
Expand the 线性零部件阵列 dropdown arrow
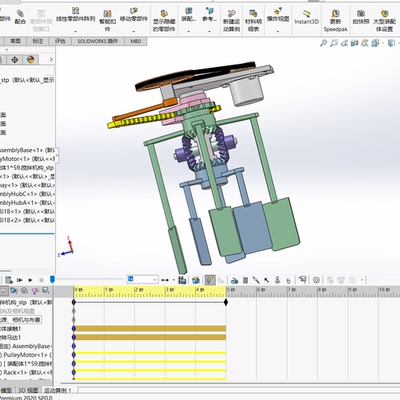[75, 32]
